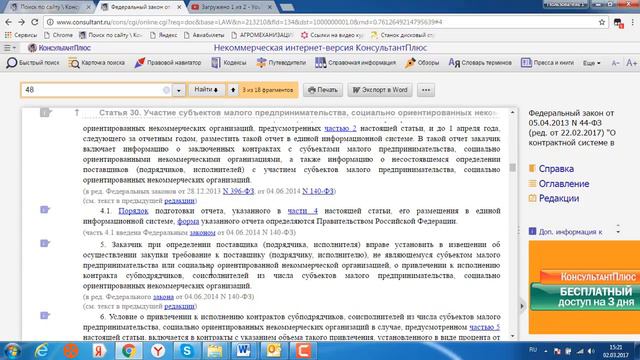Click the document's vertical scrollbar thumb
The image size is (640, 360).
tap(513, 167)
